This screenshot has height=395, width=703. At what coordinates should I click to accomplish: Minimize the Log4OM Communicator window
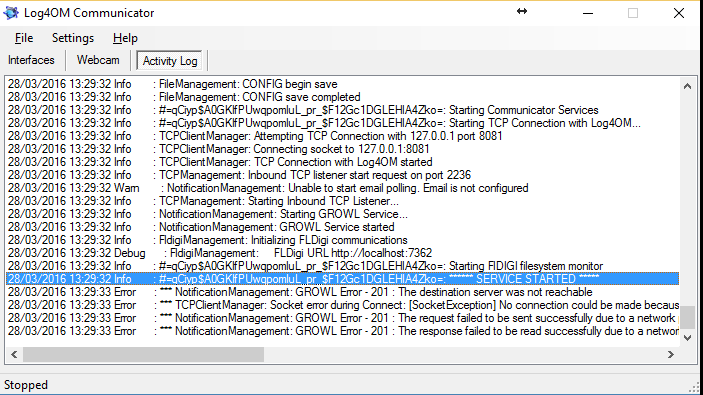588,13
